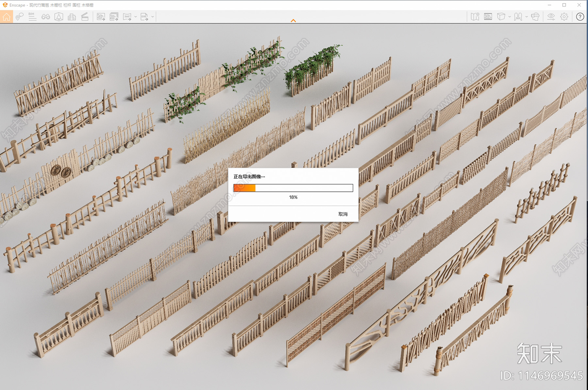Screen dimensions: 588x390
Task: Click the export progress bar
Action: pos(293,188)
